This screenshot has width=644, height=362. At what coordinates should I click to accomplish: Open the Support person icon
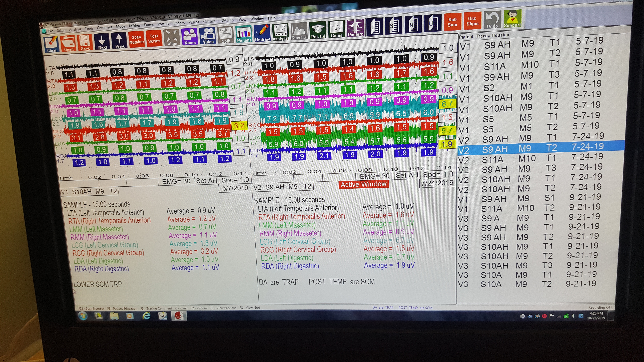[x=512, y=19]
